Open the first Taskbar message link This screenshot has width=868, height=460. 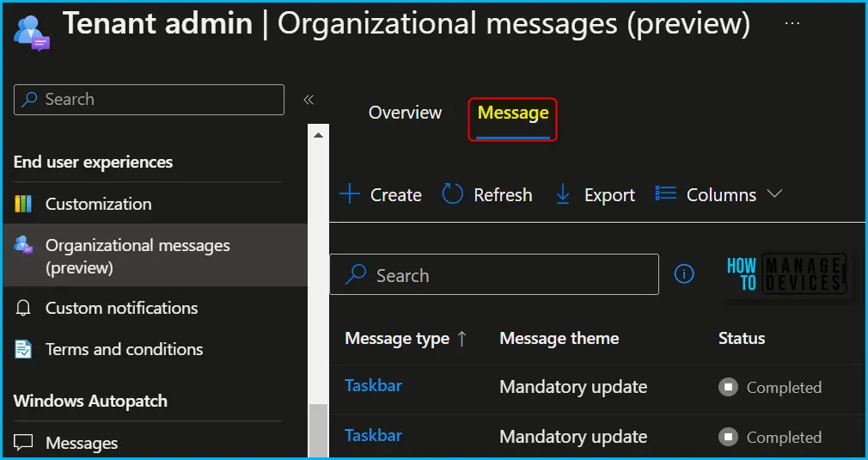373,385
